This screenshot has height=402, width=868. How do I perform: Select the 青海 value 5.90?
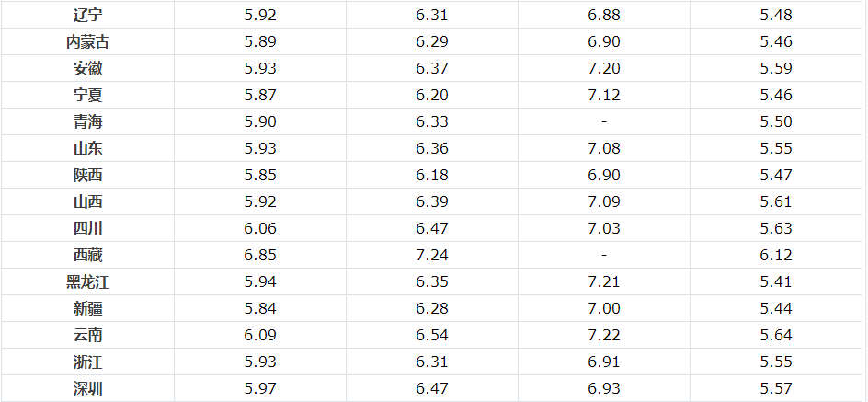[x=260, y=121]
